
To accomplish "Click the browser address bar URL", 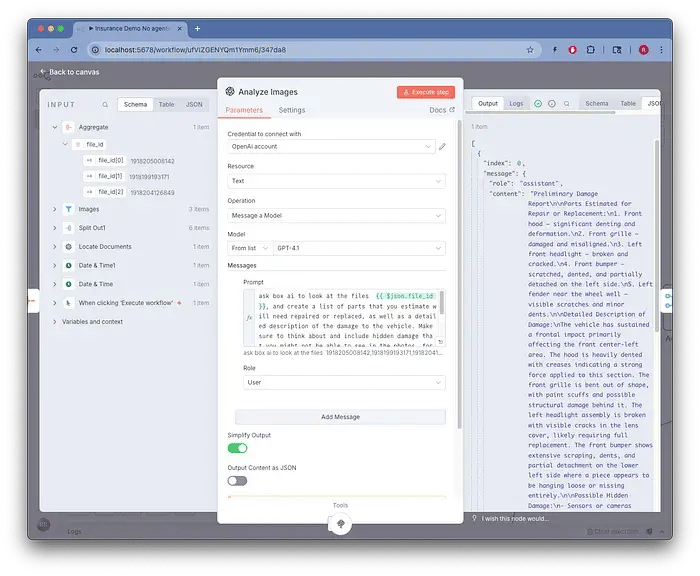I will click(195, 50).
